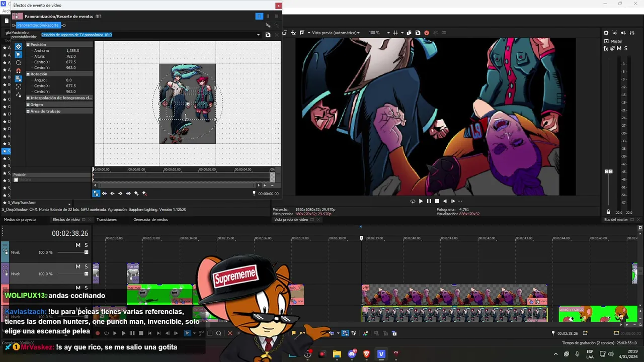Pause the video preview
Image resolution: width=644 pixels, height=362 pixels.
tap(429, 201)
